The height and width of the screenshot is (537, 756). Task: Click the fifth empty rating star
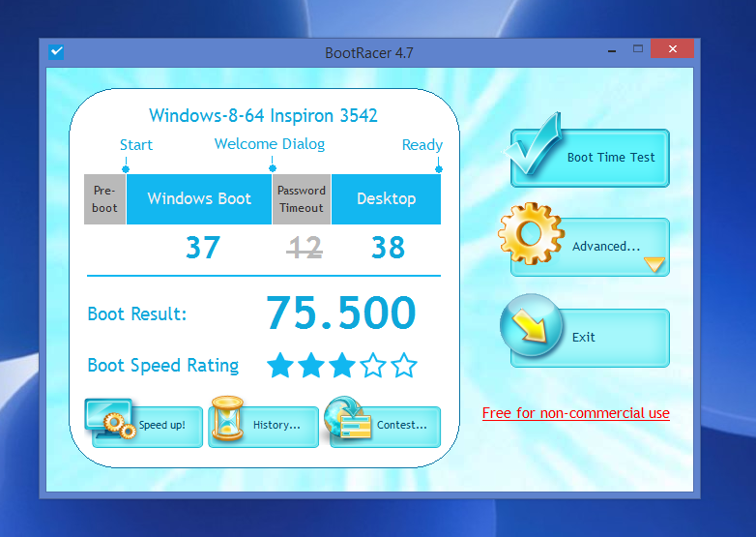click(403, 365)
